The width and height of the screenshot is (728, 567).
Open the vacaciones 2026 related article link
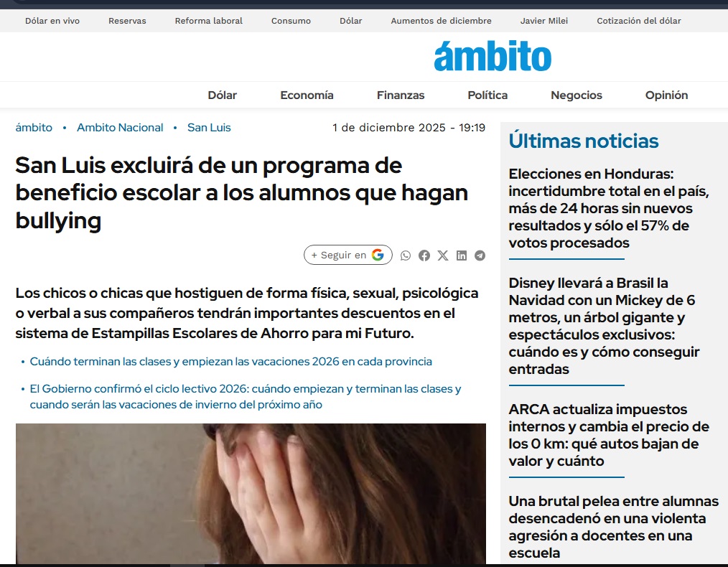tap(230, 362)
